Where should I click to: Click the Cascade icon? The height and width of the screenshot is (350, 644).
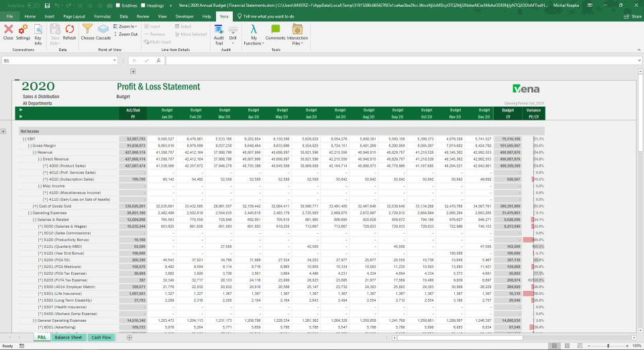click(103, 30)
